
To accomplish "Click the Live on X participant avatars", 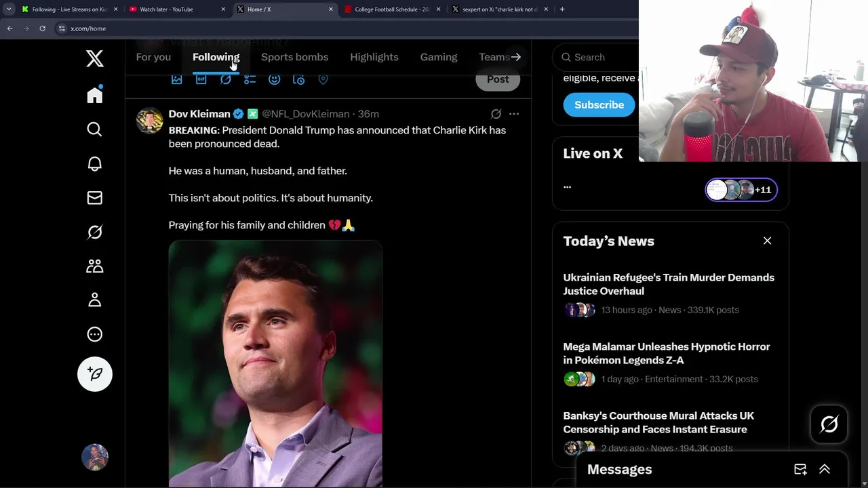I will coord(741,190).
